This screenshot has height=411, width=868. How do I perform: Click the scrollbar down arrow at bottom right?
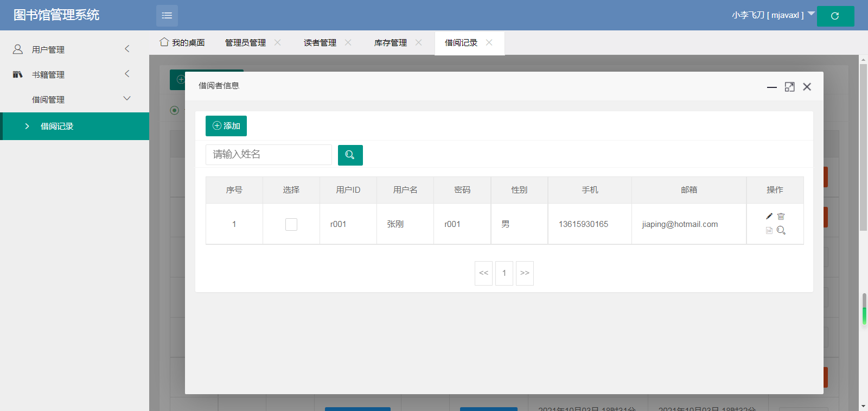[x=864, y=407]
